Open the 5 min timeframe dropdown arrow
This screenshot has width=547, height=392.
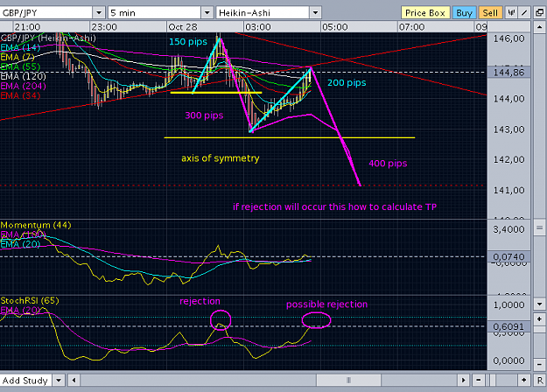pyautogui.click(x=207, y=13)
